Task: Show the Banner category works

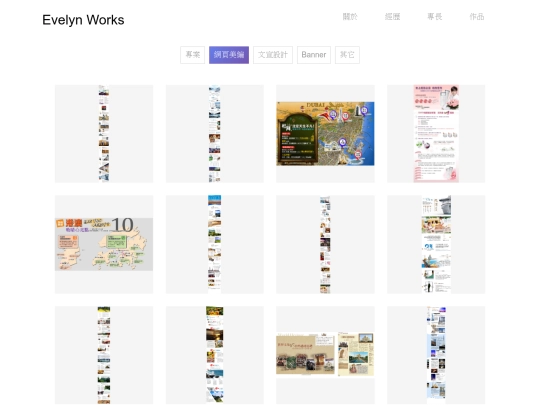Action: tap(314, 55)
